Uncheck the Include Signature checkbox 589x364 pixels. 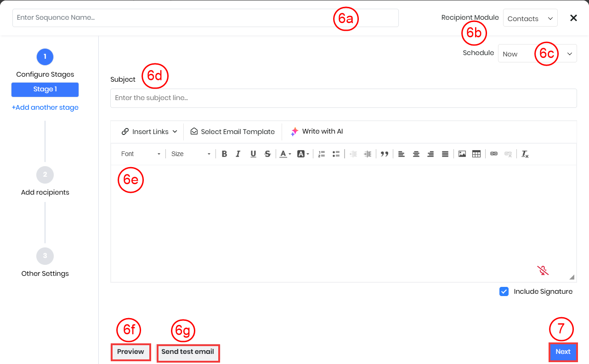504,291
